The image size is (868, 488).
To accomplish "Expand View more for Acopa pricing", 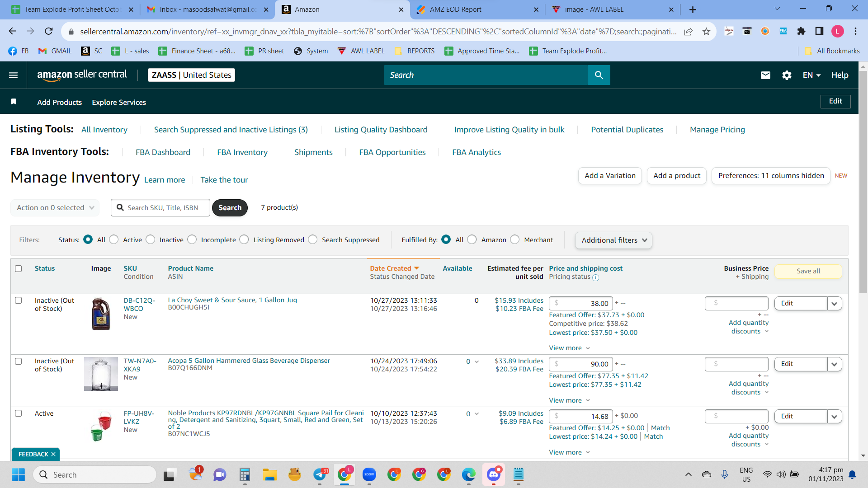I will pyautogui.click(x=570, y=400).
